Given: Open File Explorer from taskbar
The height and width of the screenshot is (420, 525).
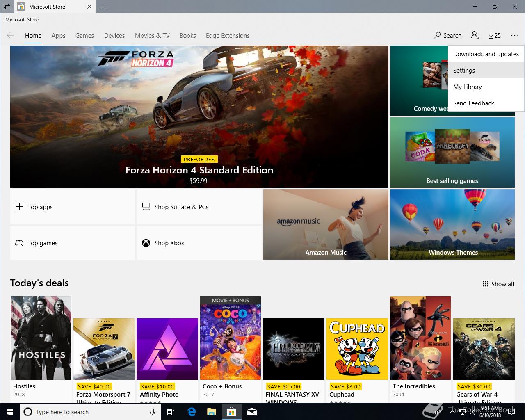Looking at the screenshot, I should click(x=211, y=412).
